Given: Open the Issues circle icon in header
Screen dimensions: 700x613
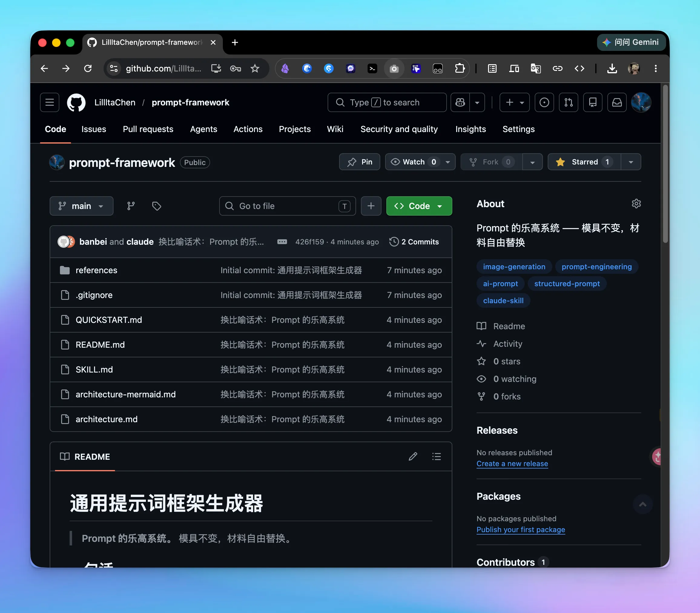Looking at the screenshot, I should (544, 102).
